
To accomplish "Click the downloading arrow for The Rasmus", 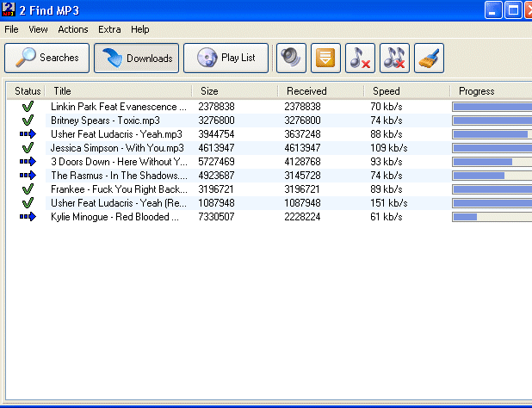I will tap(28, 176).
